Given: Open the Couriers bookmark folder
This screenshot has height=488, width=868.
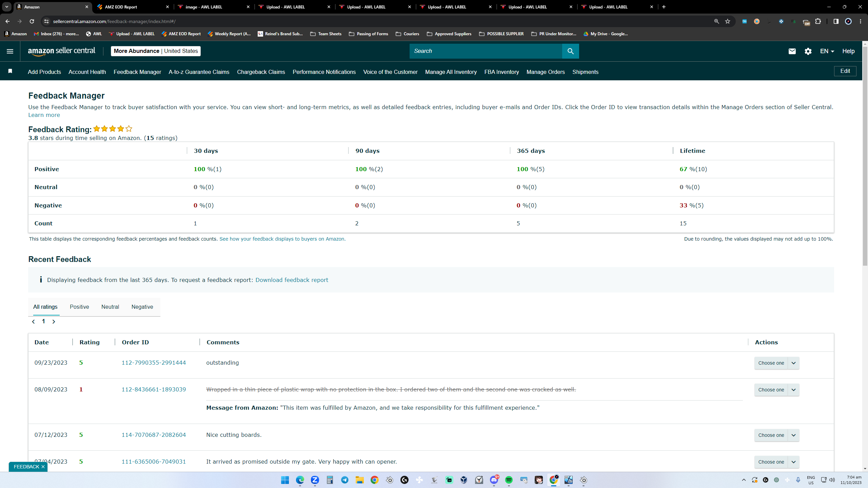Looking at the screenshot, I should [408, 34].
